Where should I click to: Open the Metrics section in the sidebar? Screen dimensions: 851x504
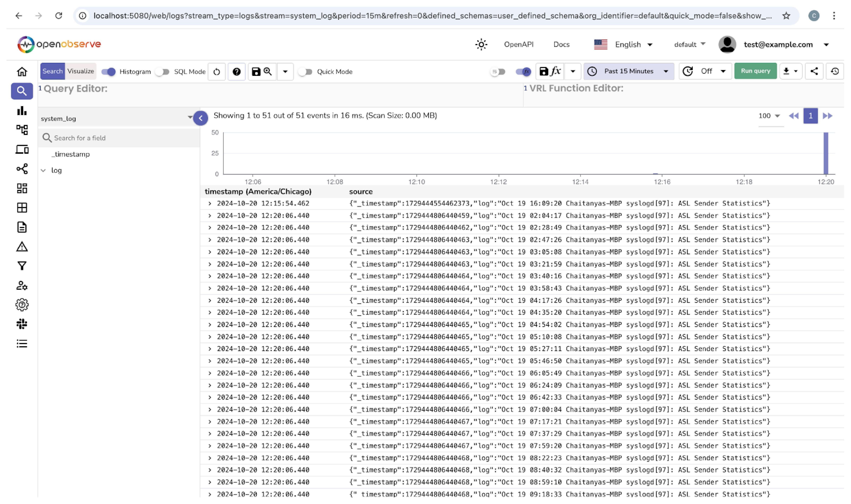click(x=22, y=111)
